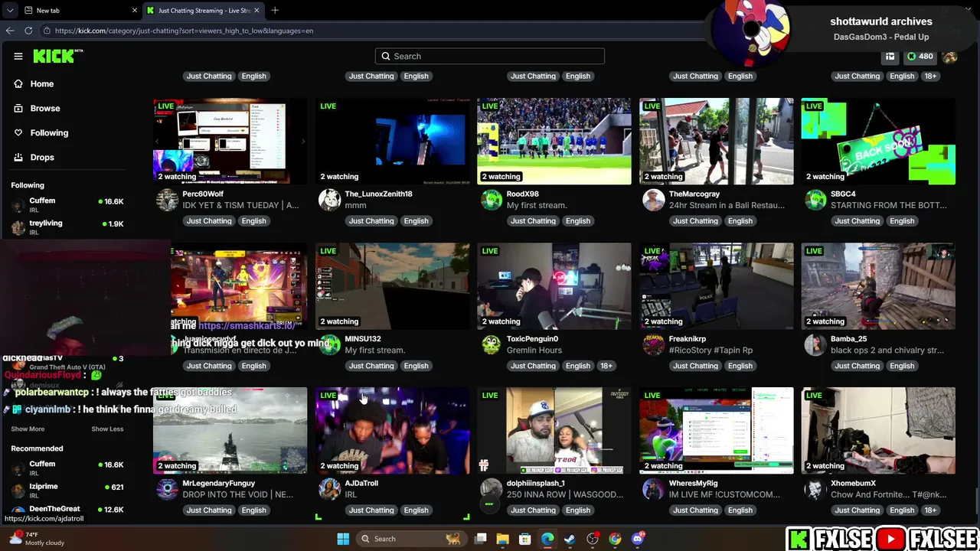
Task: Click Show More in the Following list
Action: click(28, 429)
